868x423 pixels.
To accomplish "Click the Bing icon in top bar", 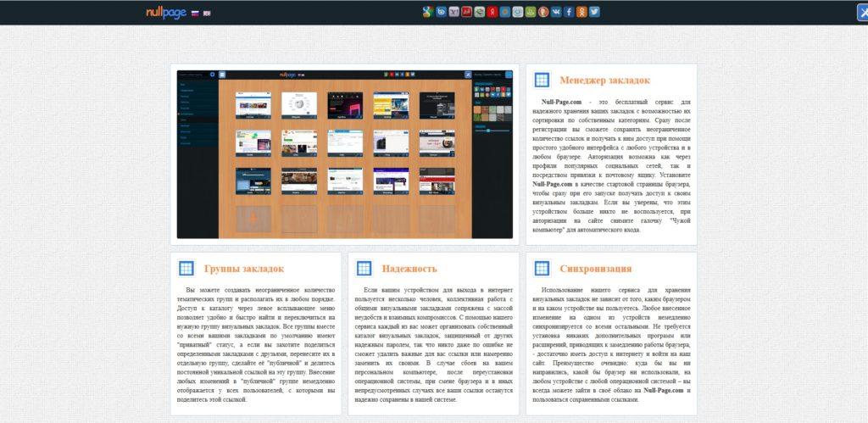I will coord(441,12).
